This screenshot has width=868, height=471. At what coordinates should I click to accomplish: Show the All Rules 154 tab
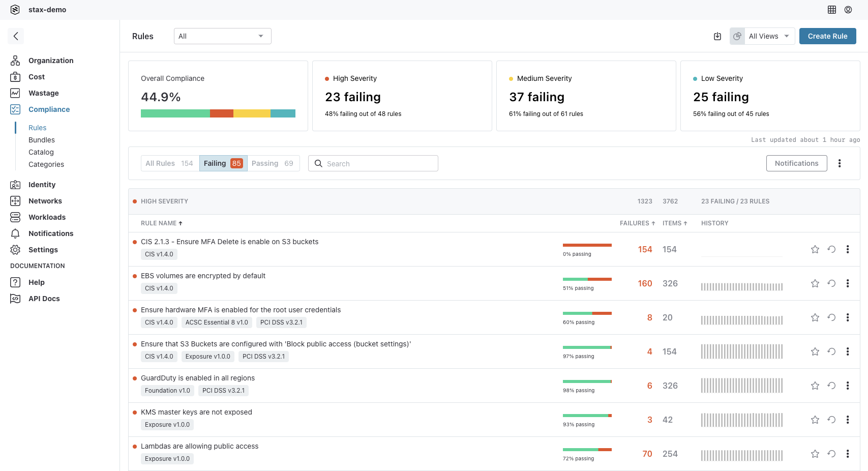click(x=170, y=163)
